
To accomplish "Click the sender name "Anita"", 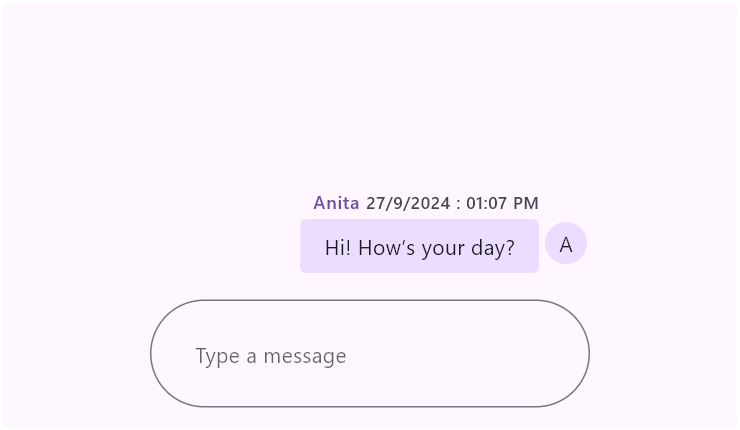I will click(336, 203).
